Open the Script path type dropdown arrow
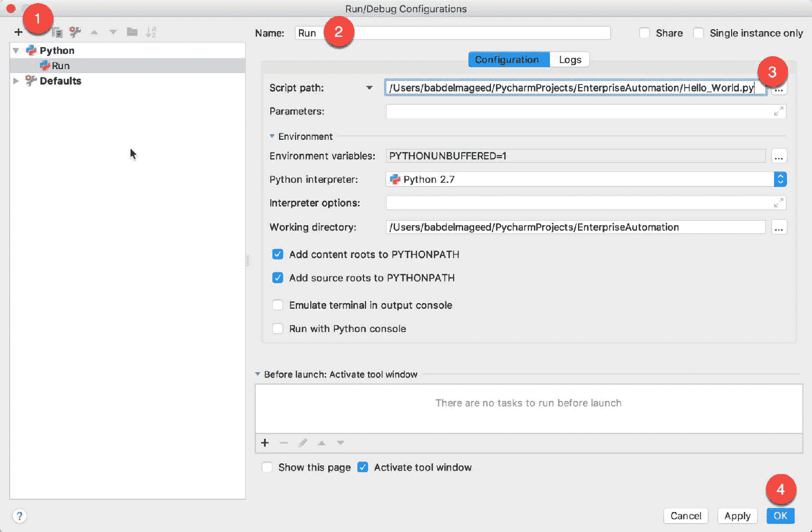 [x=369, y=88]
